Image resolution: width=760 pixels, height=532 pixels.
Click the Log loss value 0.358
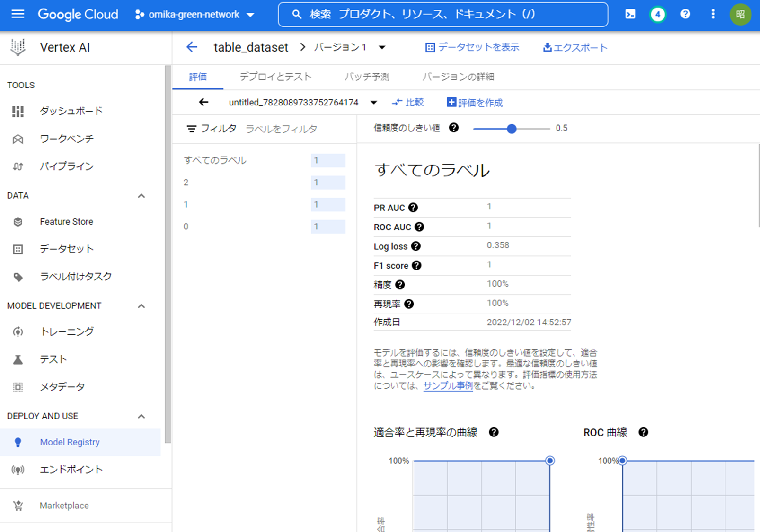(498, 245)
